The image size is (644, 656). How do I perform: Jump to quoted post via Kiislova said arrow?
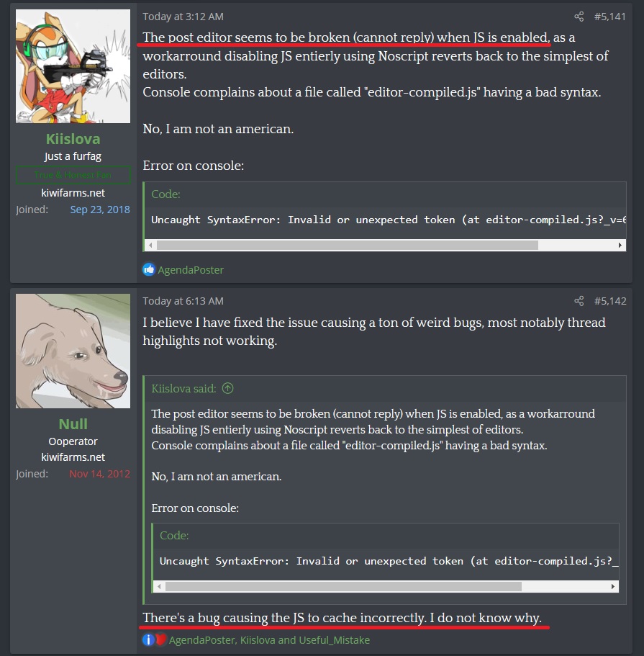[227, 388]
